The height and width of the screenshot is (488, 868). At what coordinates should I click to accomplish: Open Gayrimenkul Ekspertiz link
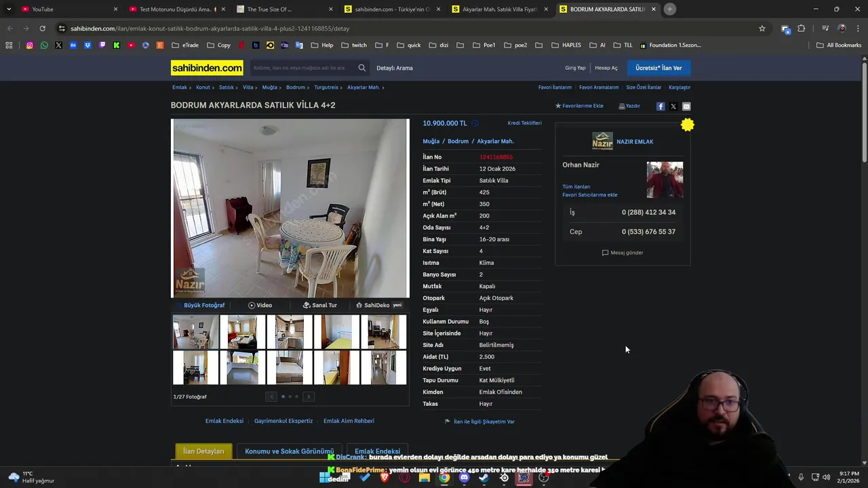click(x=283, y=421)
